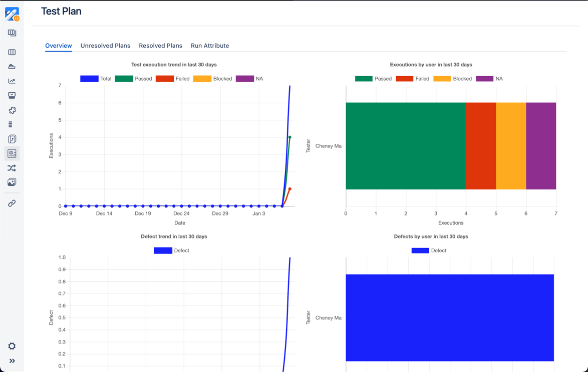588x372 pixels.
Task: Click the shuffle arrows sidebar icon
Action: point(12,168)
